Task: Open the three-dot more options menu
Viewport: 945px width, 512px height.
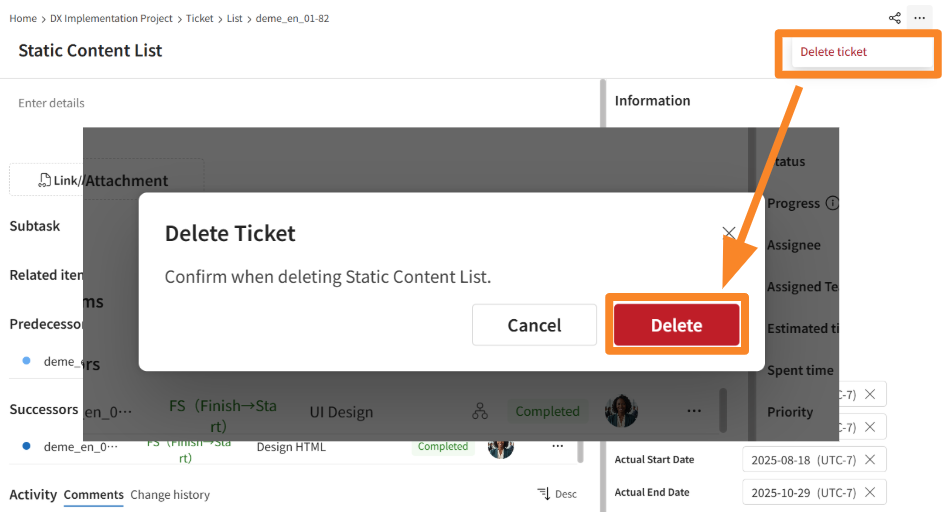Action: click(x=919, y=18)
